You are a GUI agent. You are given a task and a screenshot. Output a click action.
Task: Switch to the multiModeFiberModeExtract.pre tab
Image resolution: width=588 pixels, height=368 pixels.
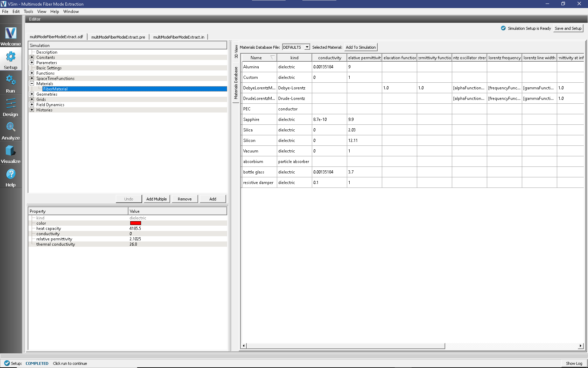[118, 36]
